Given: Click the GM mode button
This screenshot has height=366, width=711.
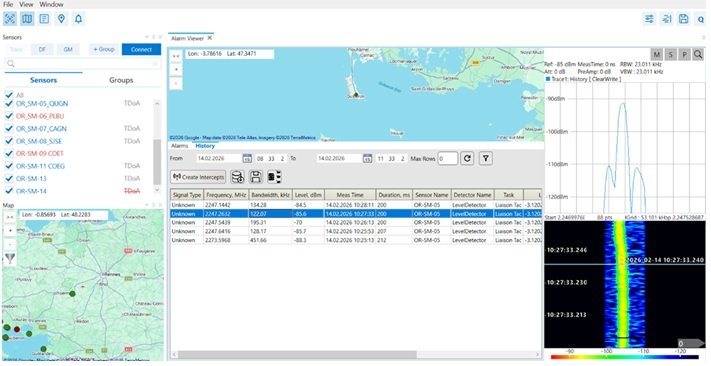Looking at the screenshot, I should [68, 49].
